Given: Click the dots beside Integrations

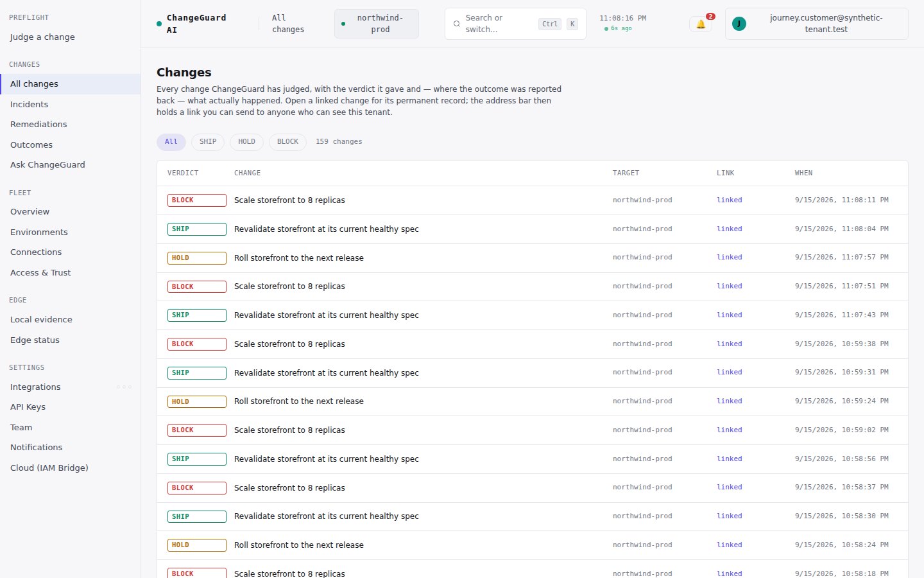Looking at the screenshot, I should (x=124, y=387).
